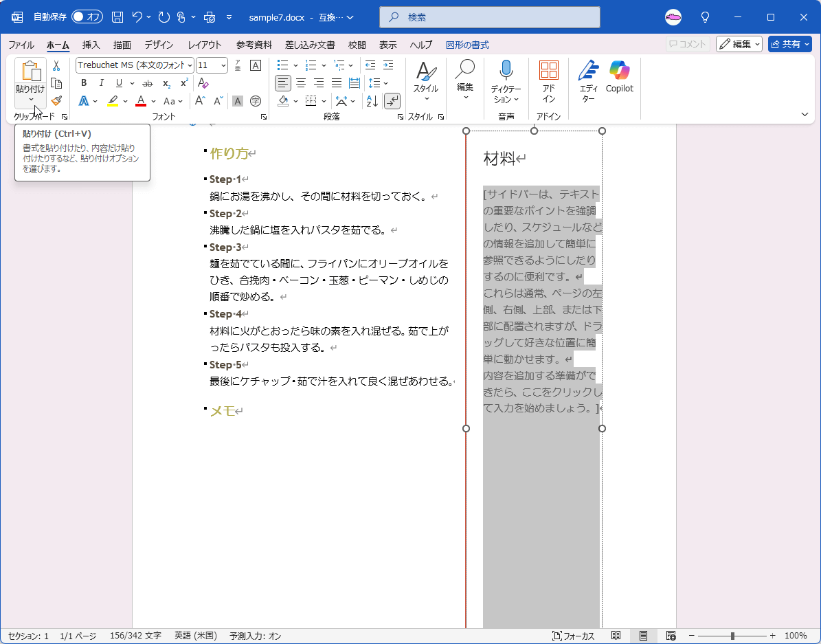Screen dimensions: 821x644
Task: Click the Cut scissors icon
Action: tap(56, 65)
